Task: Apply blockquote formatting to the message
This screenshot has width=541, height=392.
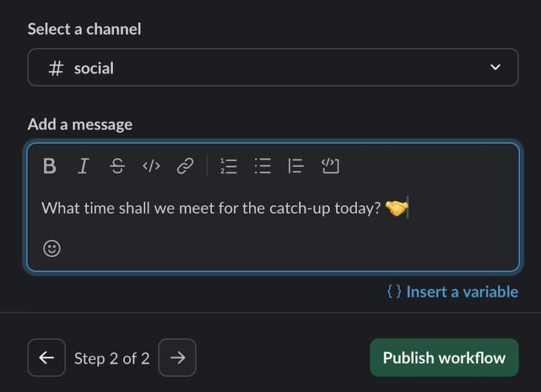Action: (x=296, y=166)
